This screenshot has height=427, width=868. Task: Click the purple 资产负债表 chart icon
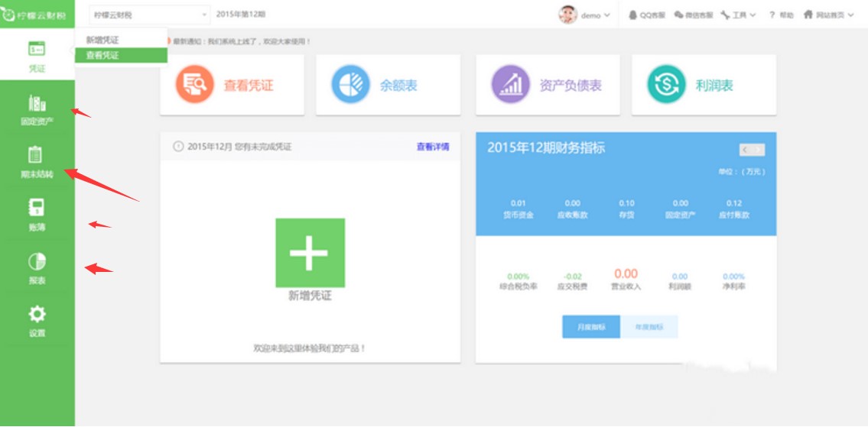(x=511, y=85)
